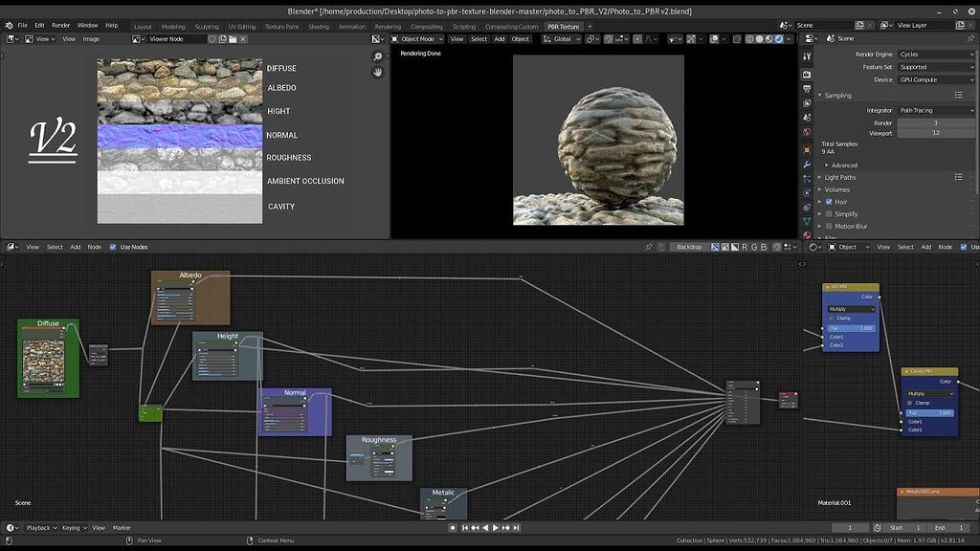This screenshot has width=980, height=551.
Task: Click the Blender logo icon in menu bar
Action: coord(9,26)
